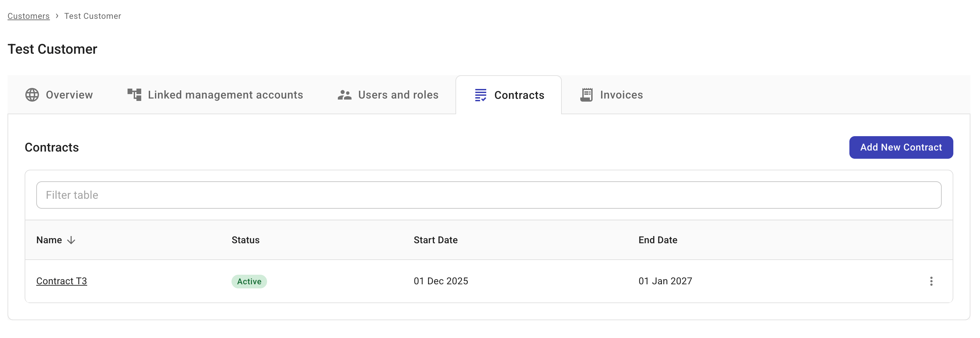This screenshot has width=980, height=338.
Task: Click the sort arrow beside Name column
Action: pyautogui.click(x=71, y=240)
